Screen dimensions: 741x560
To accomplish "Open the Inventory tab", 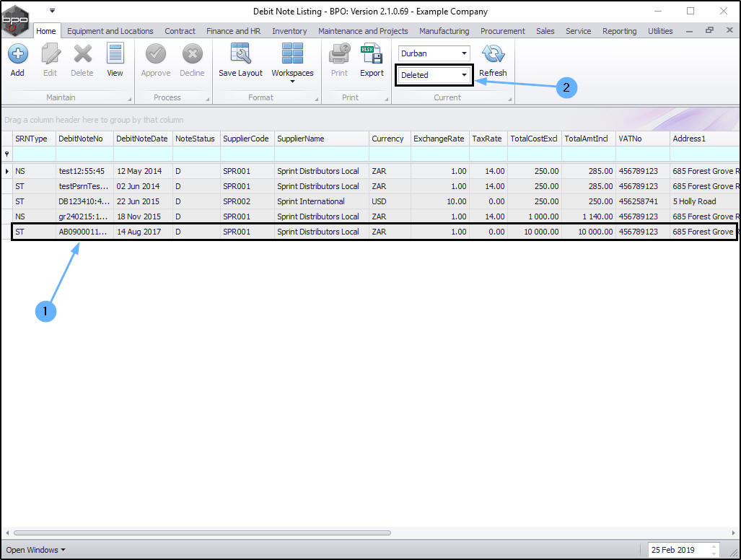I will (289, 31).
